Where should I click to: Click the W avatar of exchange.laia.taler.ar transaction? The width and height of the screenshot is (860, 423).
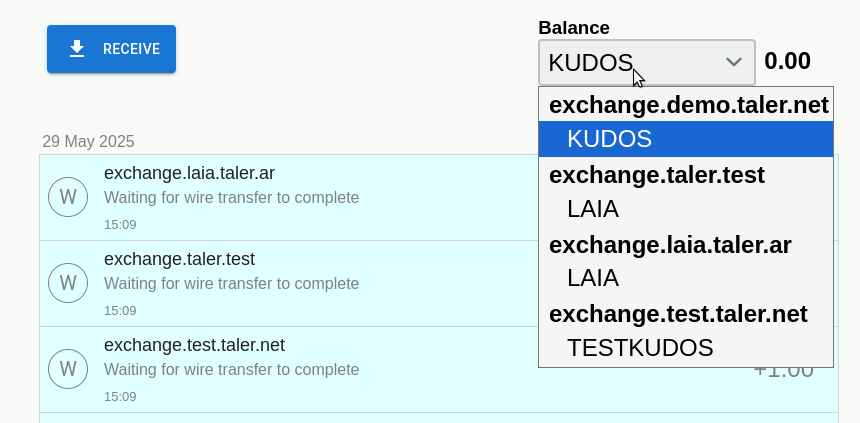(x=68, y=197)
